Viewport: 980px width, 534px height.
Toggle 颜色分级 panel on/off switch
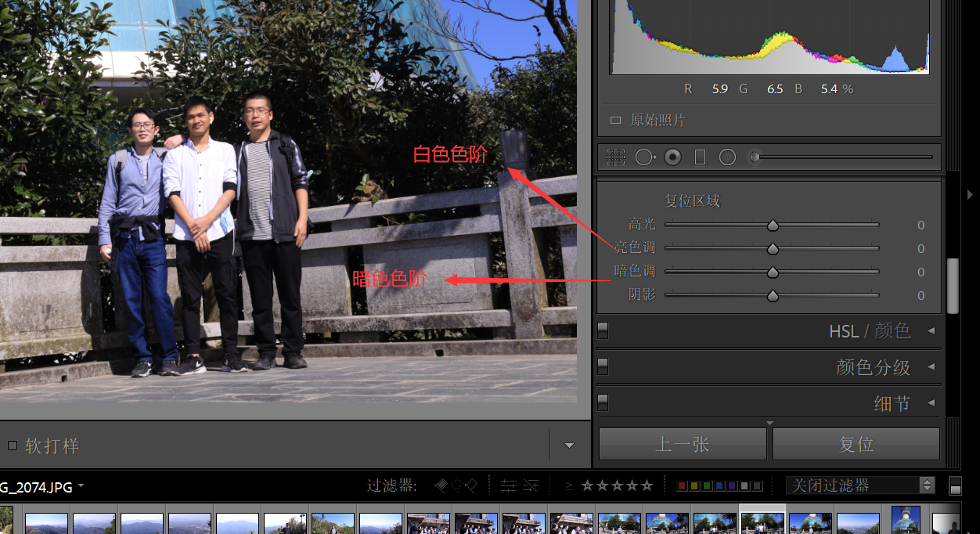(x=603, y=366)
